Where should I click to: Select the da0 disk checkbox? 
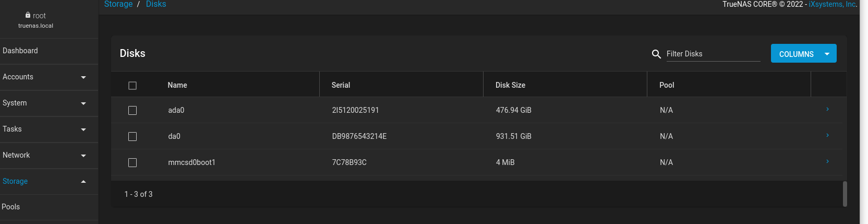coord(132,137)
